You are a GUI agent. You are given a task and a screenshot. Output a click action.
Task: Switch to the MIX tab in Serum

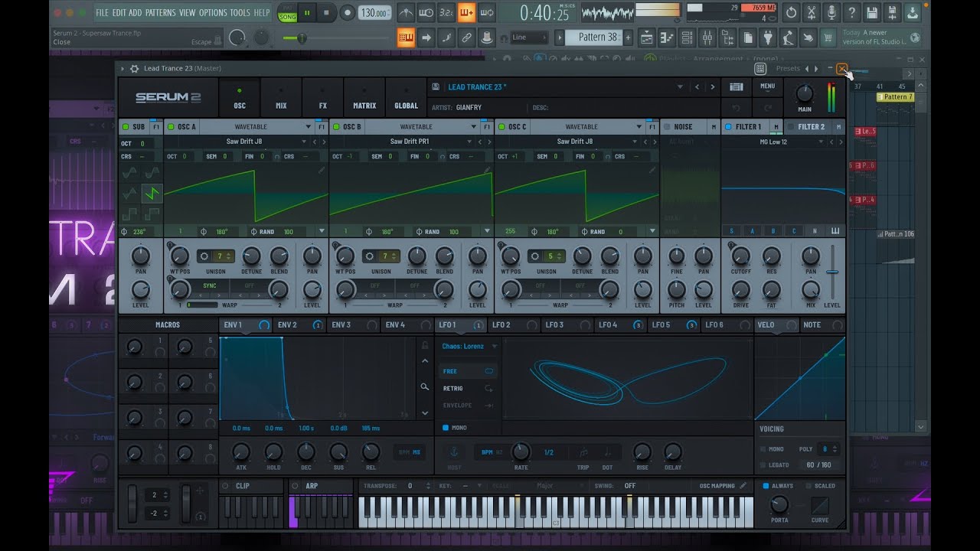[281, 97]
